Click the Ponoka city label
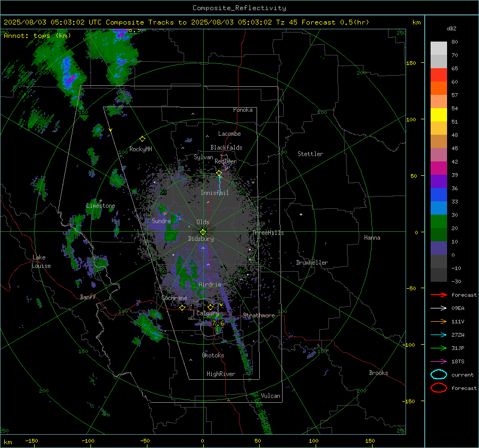 (x=243, y=110)
